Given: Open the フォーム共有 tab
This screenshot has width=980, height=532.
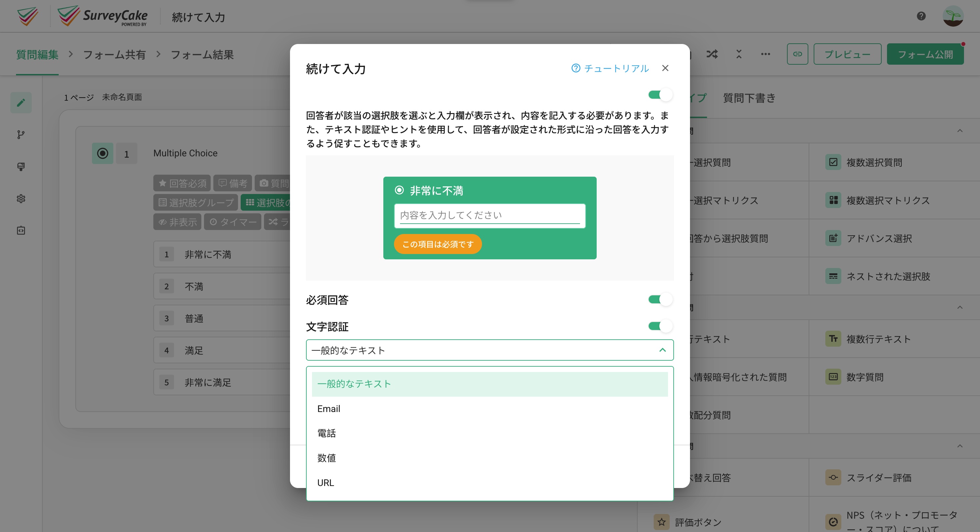Looking at the screenshot, I should [114, 54].
